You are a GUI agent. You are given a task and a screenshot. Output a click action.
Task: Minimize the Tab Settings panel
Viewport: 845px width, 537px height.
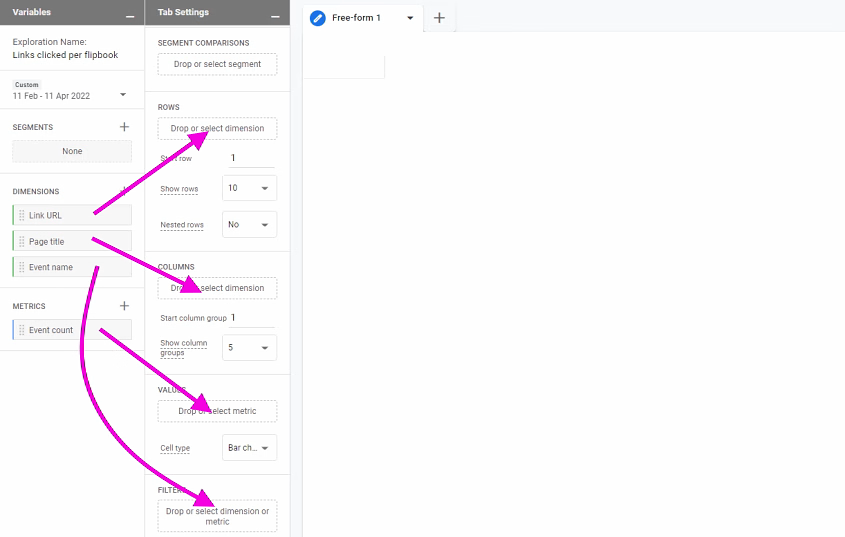275,17
